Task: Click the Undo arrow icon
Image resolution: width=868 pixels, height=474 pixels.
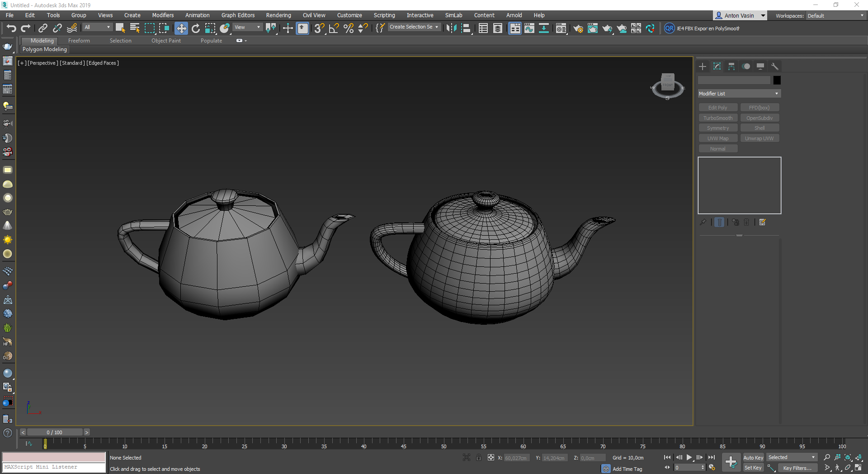Action: (x=11, y=28)
